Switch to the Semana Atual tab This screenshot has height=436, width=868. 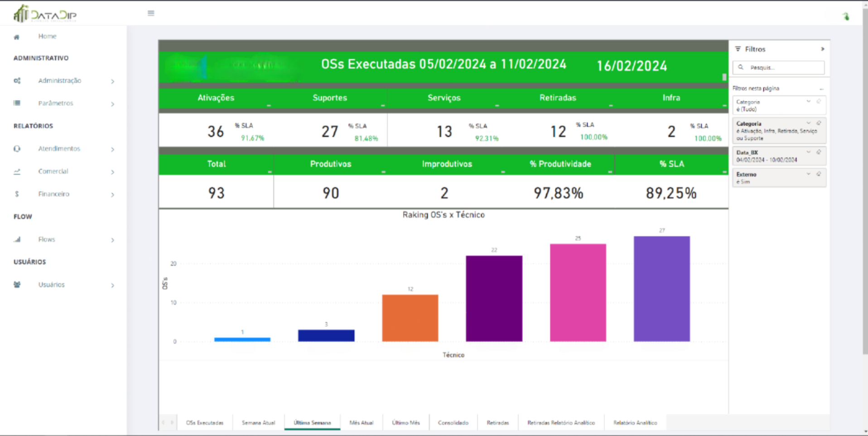[x=258, y=422]
